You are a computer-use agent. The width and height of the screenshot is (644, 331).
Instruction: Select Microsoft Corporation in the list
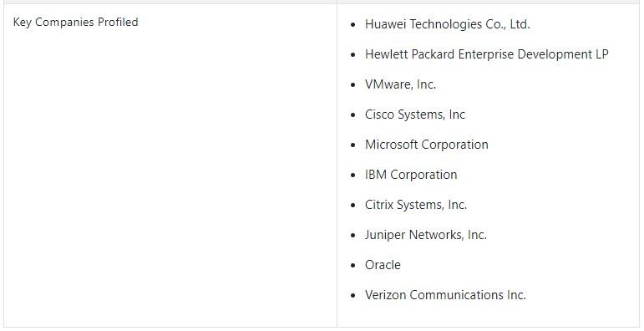(x=426, y=145)
